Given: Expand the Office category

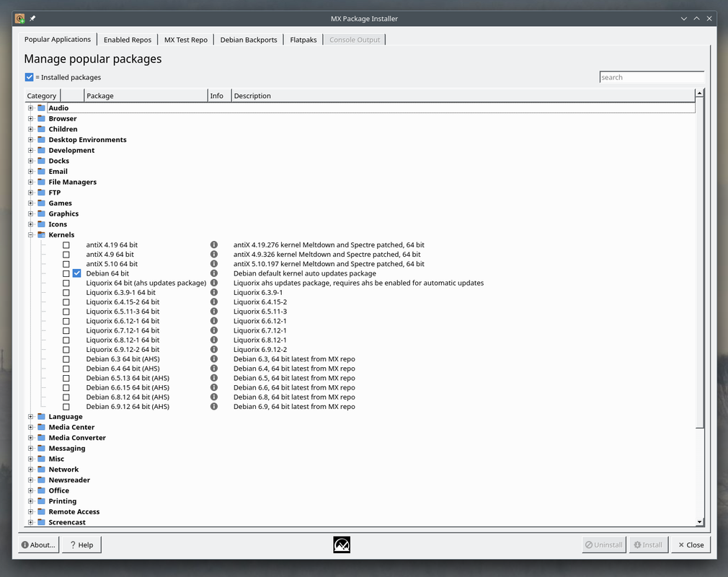Looking at the screenshot, I should pos(31,490).
